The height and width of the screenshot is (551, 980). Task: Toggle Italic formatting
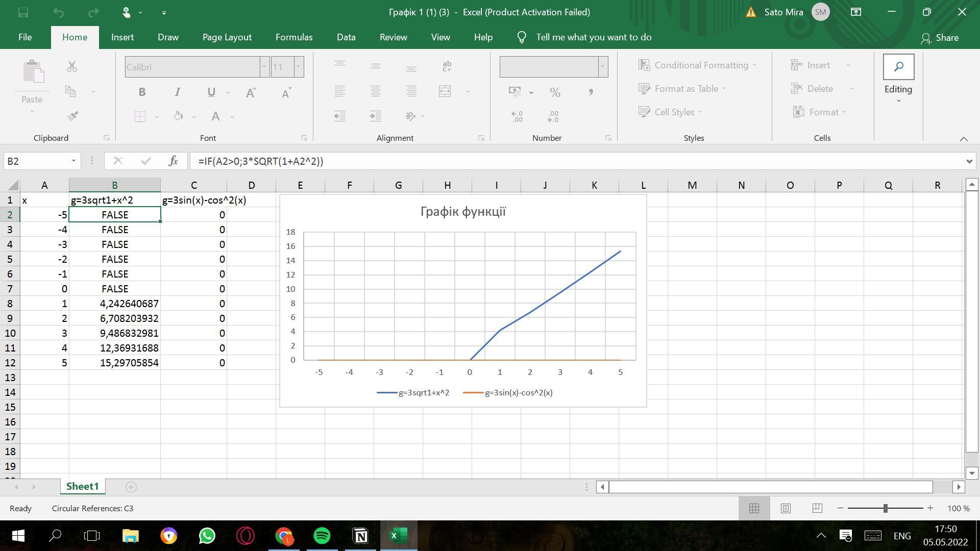click(177, 92)
